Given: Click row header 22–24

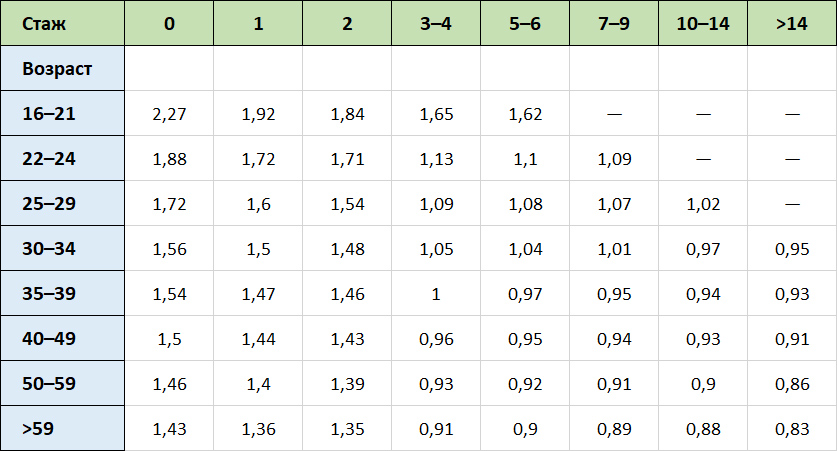Looking at the screenshot, I should [x=62, y=158].
